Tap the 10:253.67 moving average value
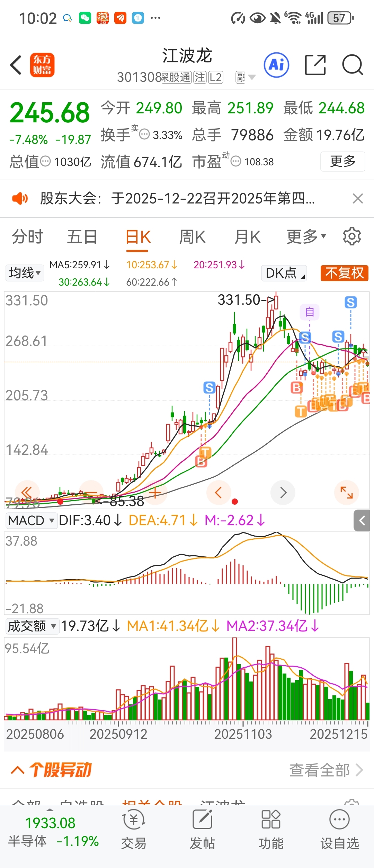Viewport: 374px width, 868px height. tap(152, 265)
